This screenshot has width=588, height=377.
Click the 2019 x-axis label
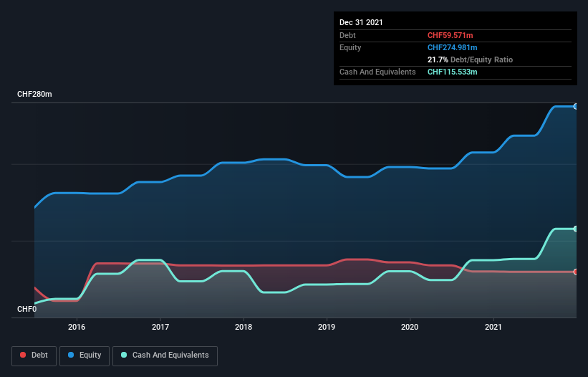click(327, 327)
